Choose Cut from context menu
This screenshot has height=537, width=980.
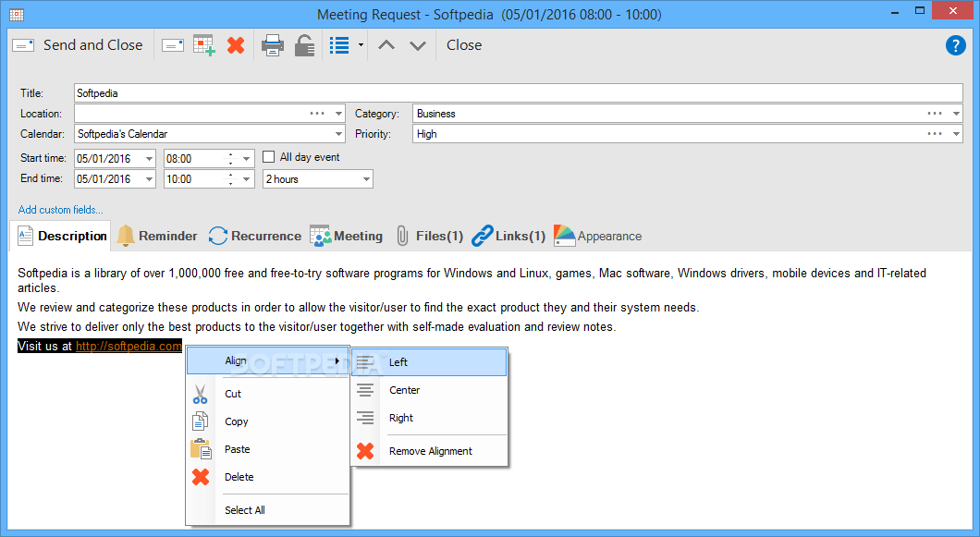click(267, 394)
